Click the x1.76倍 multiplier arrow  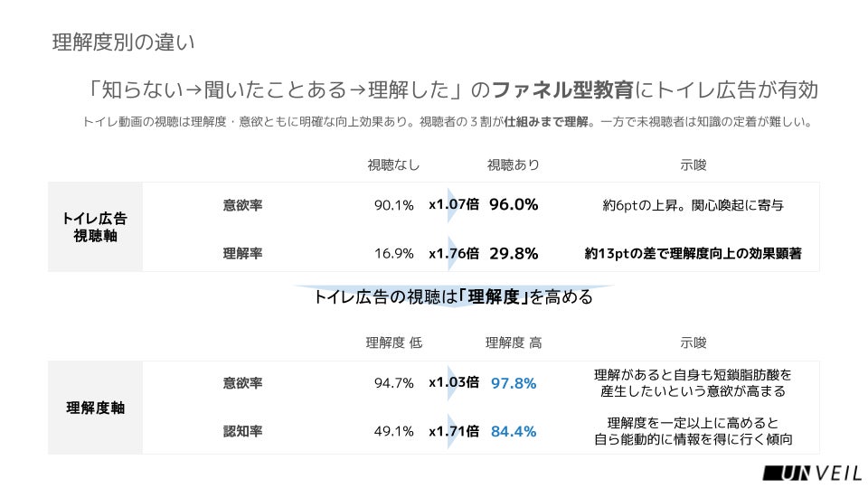(x=454, y=253)
